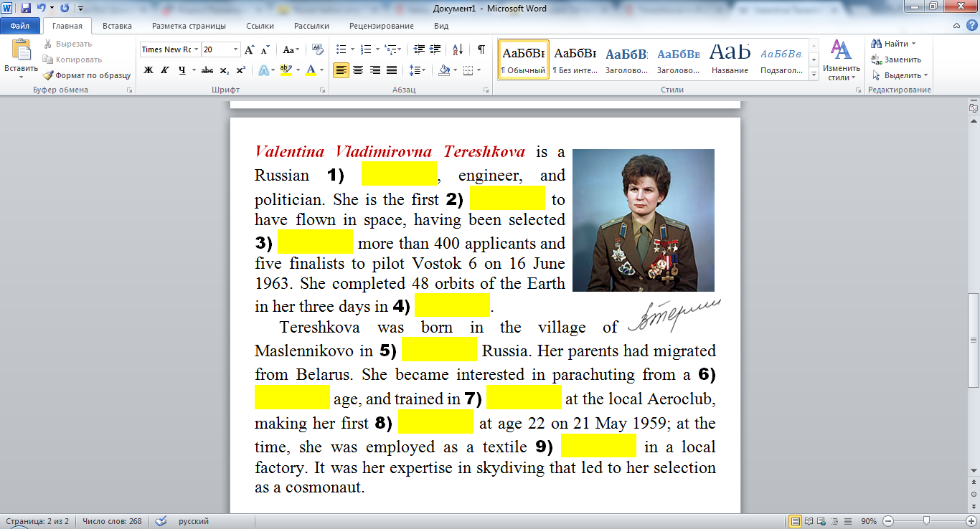
Task: Click Вырезать (cut) in the clipboard group
Action: pyautogui.click(x=67, y=44)
